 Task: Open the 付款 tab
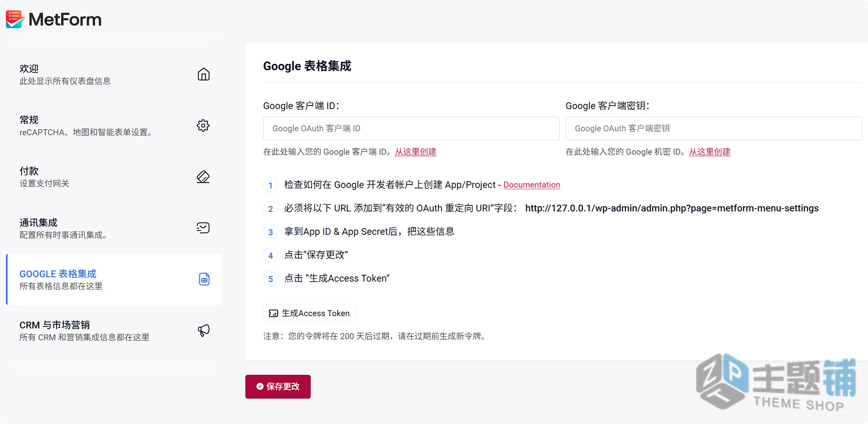pos(114,177)
